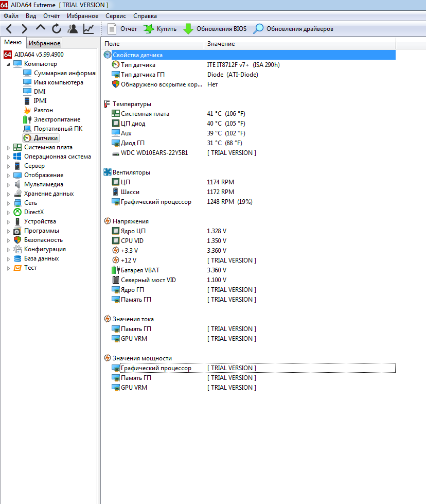Open the Вид menu

31,16
